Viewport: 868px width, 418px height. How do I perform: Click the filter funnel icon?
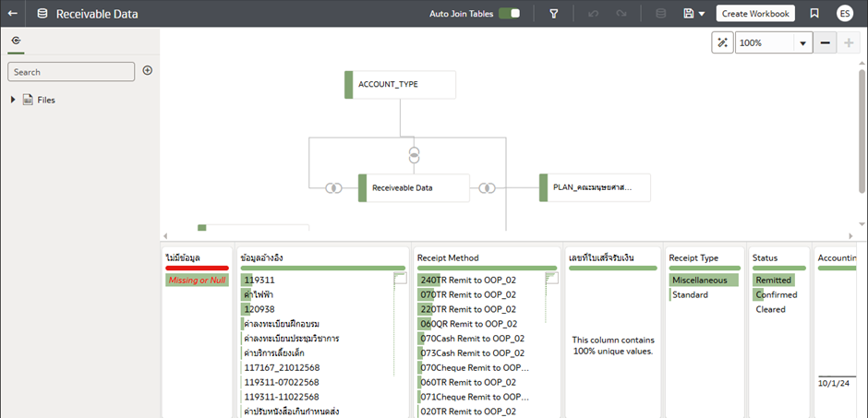[554, 14]
